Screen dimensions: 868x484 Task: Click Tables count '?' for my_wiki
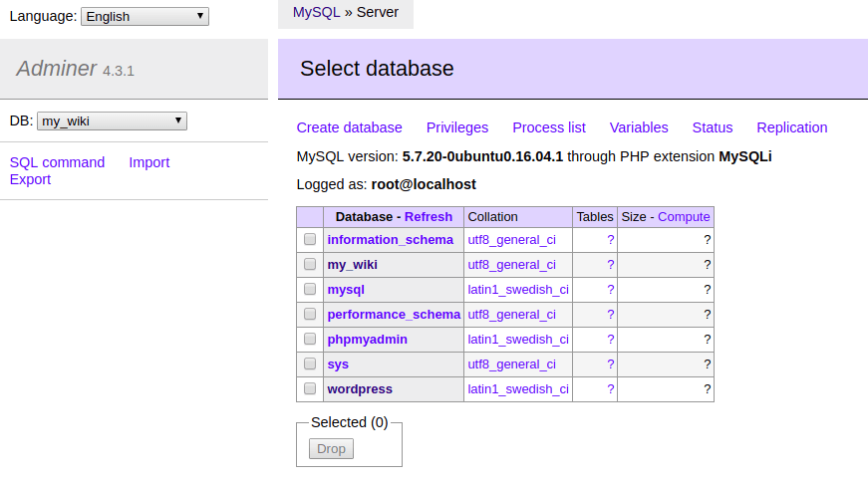click(x=610, y=264)
